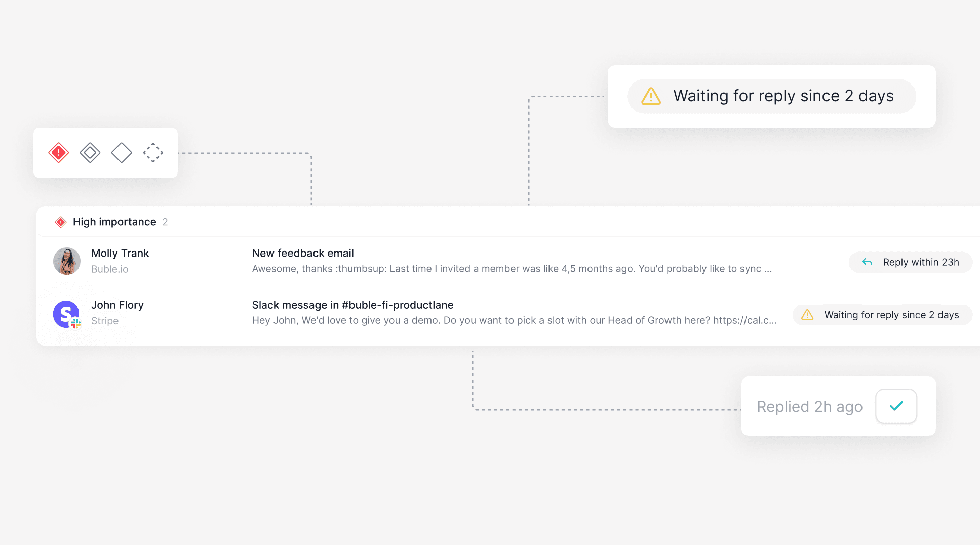This screenshot has width=980, height=545.
Task: Click the reply arrow icon in Molly's row
Action: point(867,262)
